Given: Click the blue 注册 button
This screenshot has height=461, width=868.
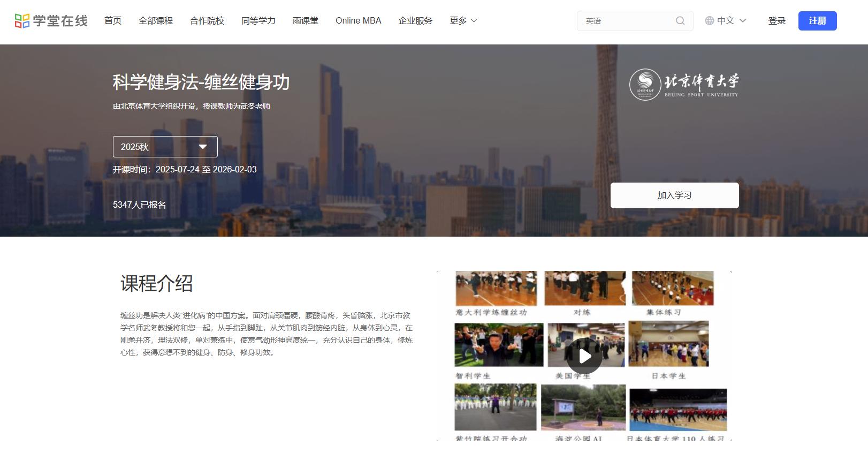Looking at the screenshot, I should pos(817,21).
